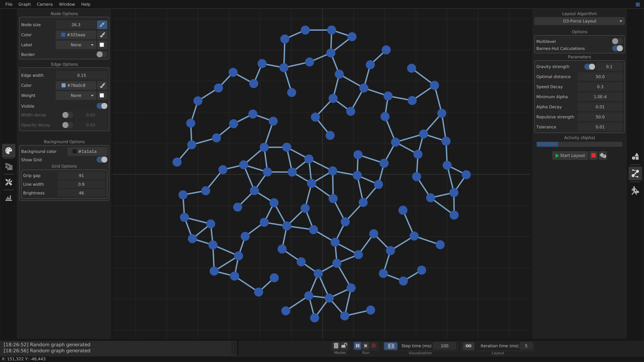Click the pause button in Run
The image size is (644, 362).
tap(358, 346)
